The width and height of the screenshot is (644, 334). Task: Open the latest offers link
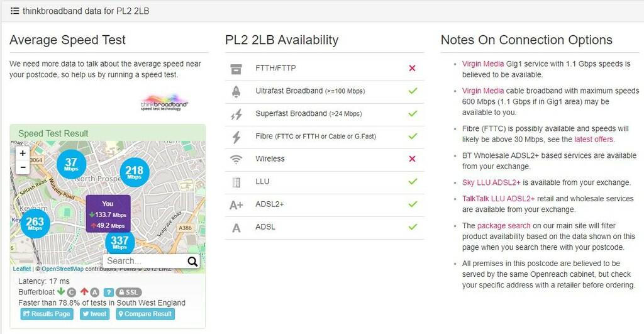[x=594, y=139]
